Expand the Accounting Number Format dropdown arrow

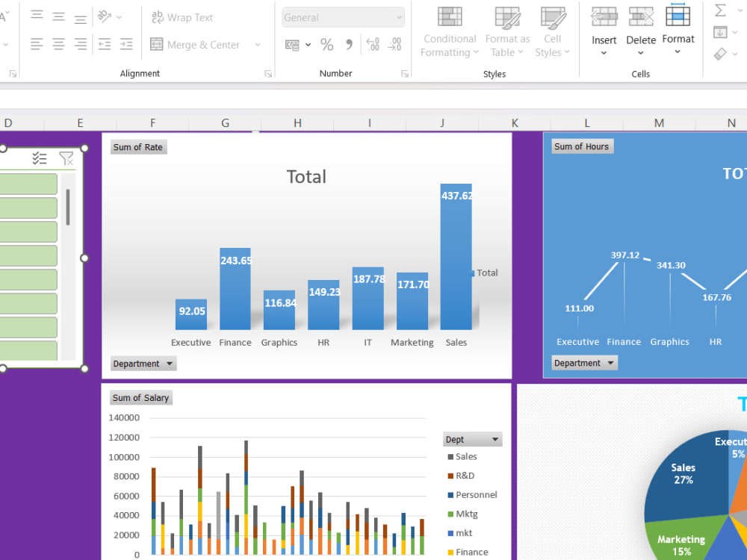pyautogui.click(x=309, y=45)
